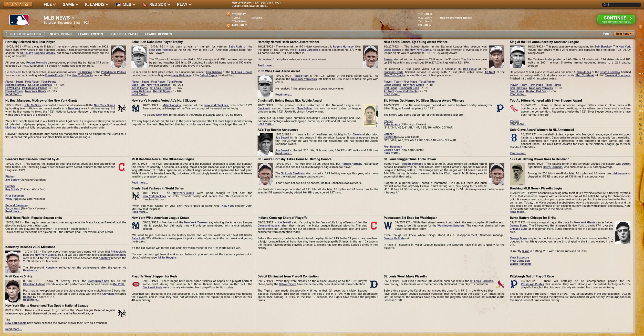The image size is (644, 336).
Task: Click Ed Konetchy photo thumbnail
Action: click(x=13, y=262)
